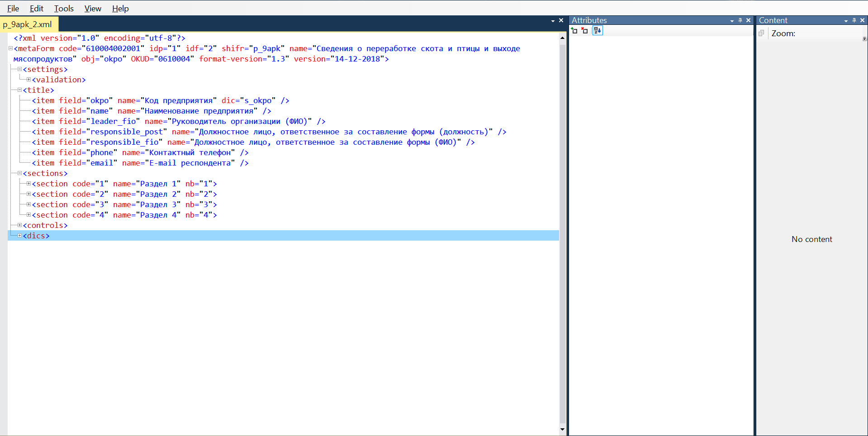Open the Attributes panel options dropdown
Screen dimensions: 868x436
(732, 21)
